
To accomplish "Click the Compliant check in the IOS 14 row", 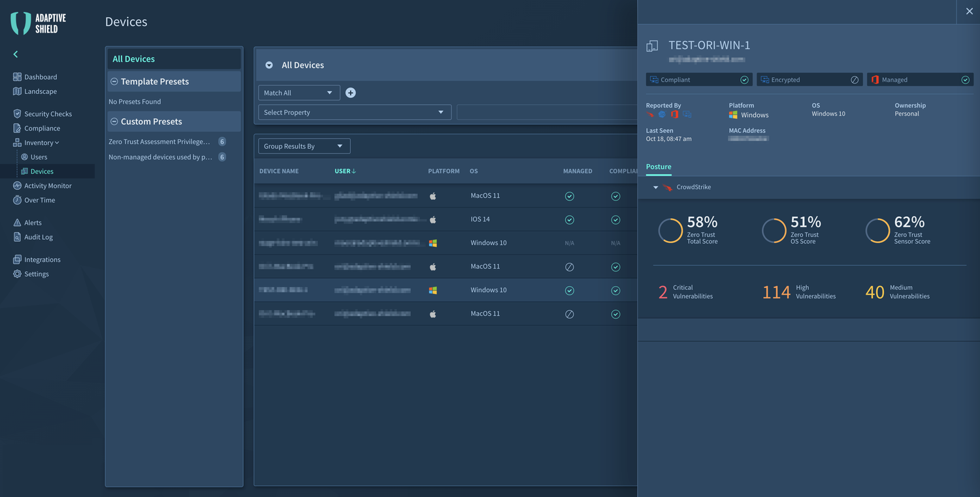I will click(x=615, y=219).
